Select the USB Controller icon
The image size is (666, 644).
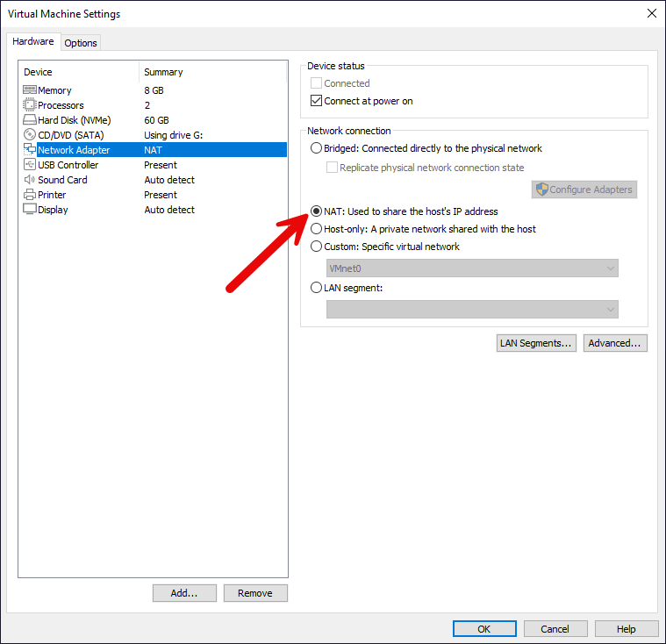29,165
